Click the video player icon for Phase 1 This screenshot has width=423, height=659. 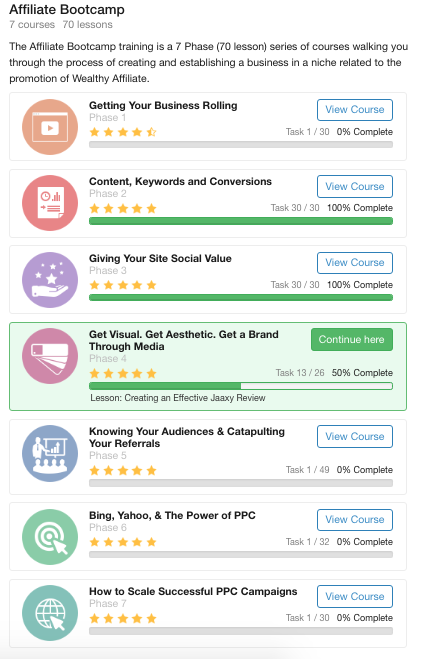(50, 127)
